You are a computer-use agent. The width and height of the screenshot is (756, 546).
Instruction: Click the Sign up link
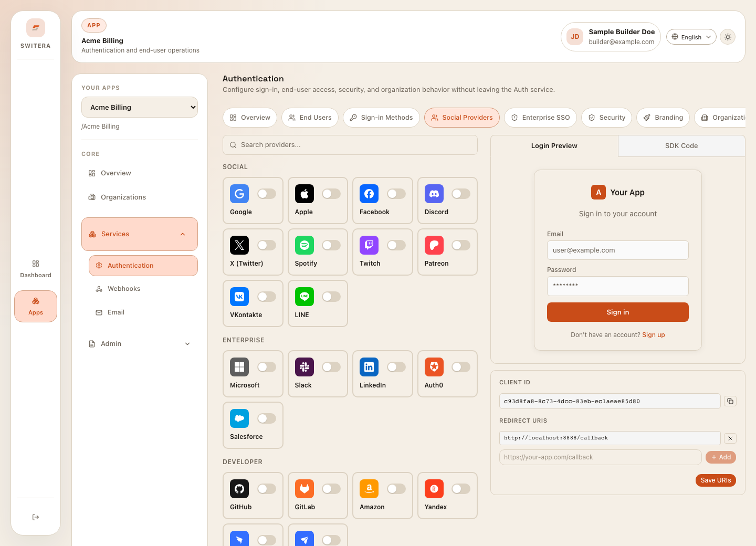tap(654, 335)
